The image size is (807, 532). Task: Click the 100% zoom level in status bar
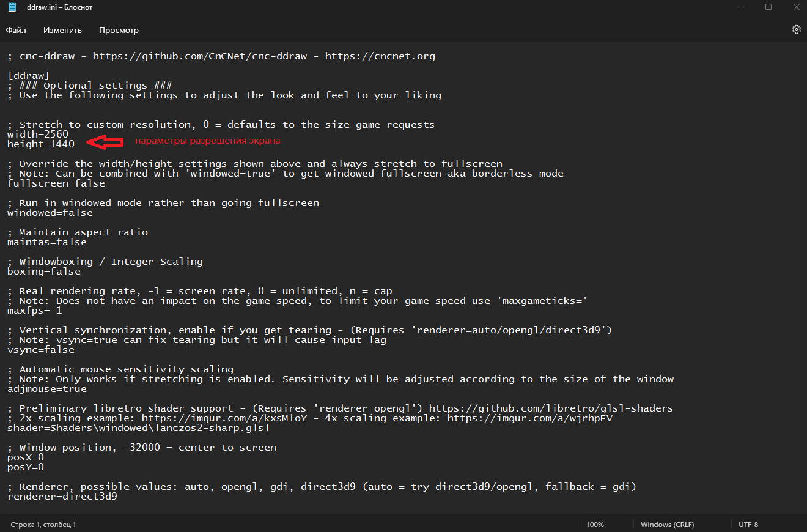[595, 525]
